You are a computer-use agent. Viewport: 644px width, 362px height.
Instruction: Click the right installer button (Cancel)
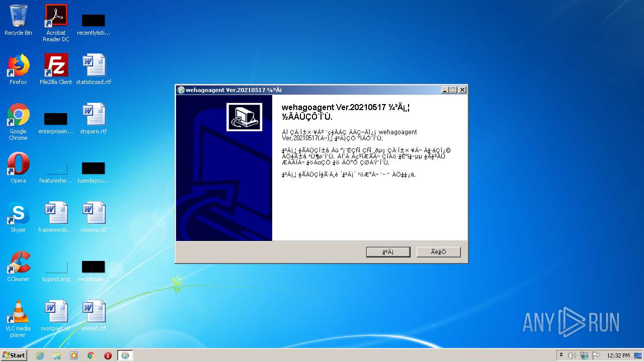point(438,252)
